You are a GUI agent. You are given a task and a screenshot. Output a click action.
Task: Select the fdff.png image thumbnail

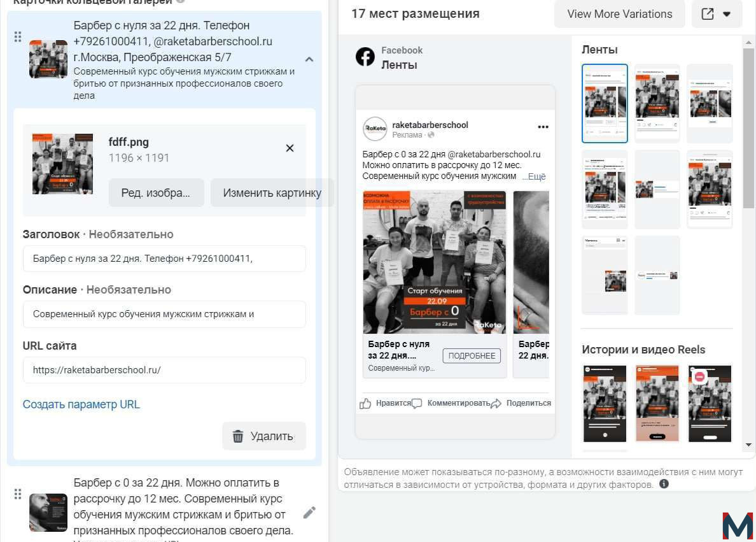click(62, 164)
